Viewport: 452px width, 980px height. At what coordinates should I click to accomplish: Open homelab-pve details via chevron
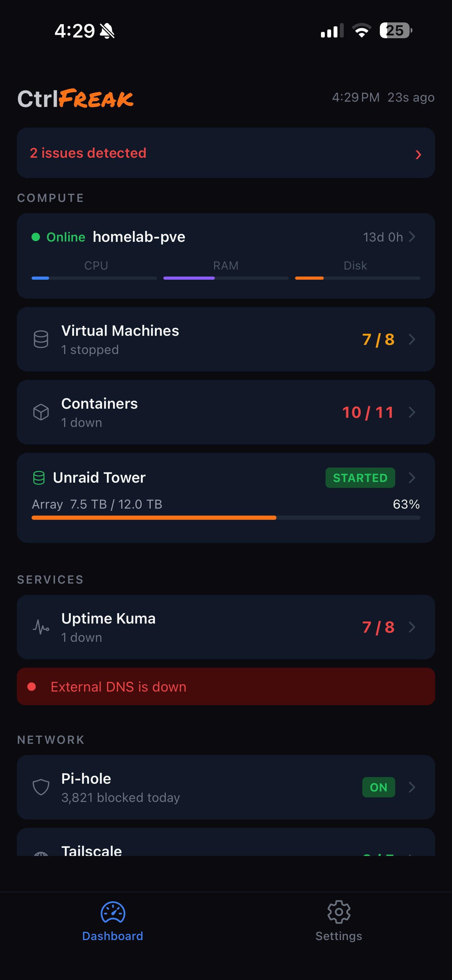(x=413, y=237)
